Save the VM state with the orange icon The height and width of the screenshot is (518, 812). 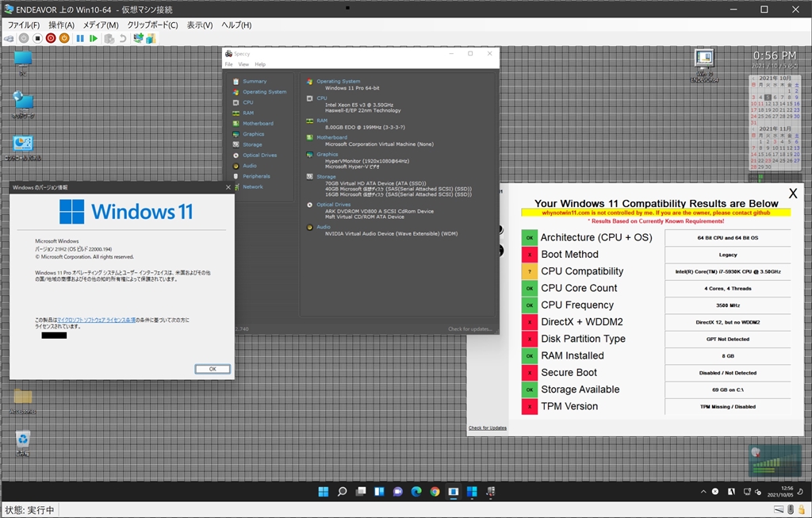point(64,38)
